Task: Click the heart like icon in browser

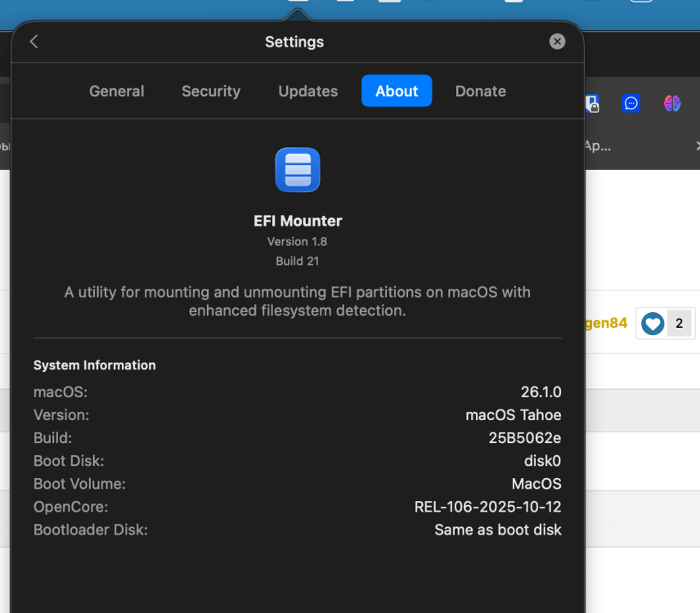Action: (x=653, y=324)
